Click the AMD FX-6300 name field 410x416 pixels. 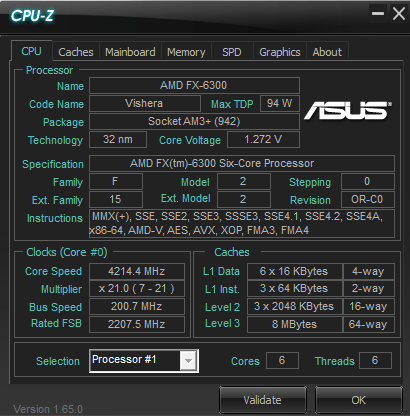pyautogui.click(x=194, y=85)
